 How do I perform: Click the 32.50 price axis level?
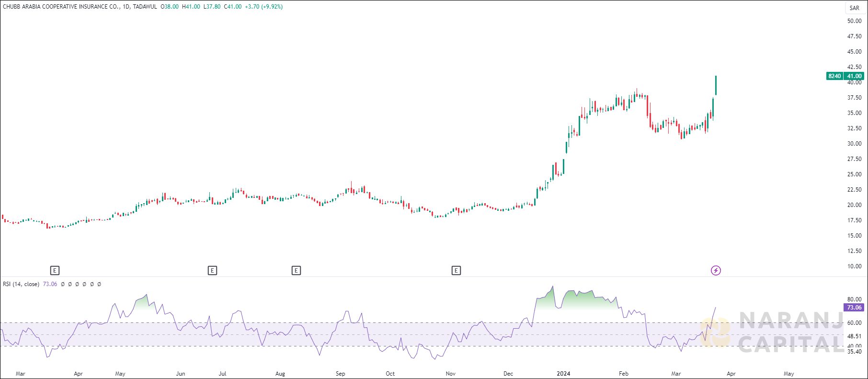tap(854, 128)
